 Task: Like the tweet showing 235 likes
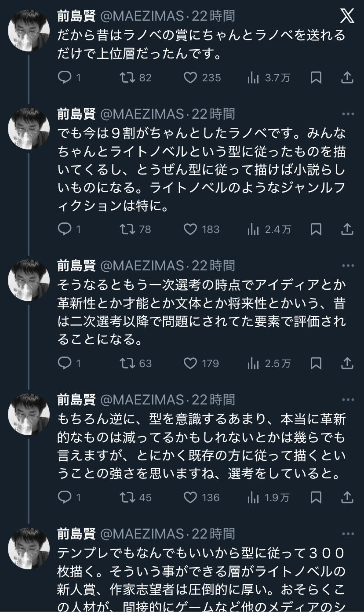[190, 78]
